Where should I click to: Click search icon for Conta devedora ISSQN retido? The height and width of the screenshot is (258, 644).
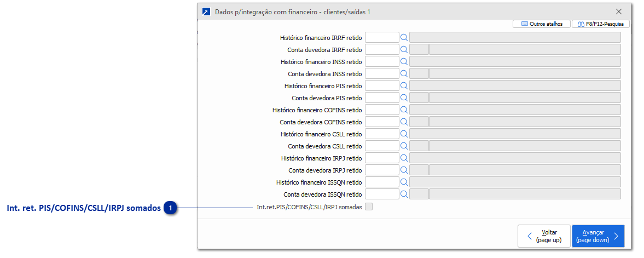(x=404, y=194)
